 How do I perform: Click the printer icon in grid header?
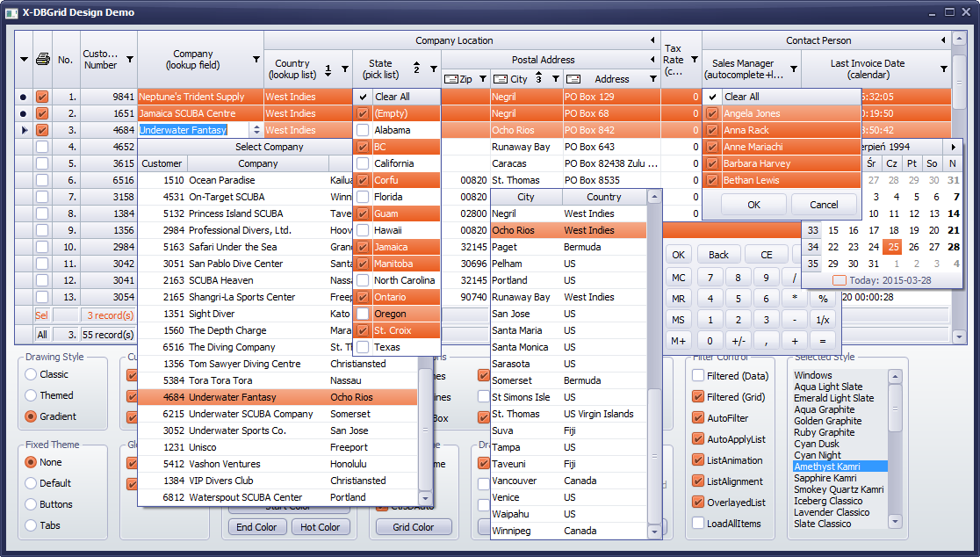point(42,60)
